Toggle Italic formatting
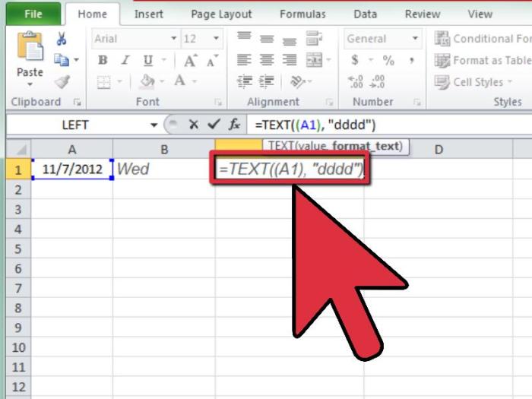Screen dimensions: 532x399 125,60
